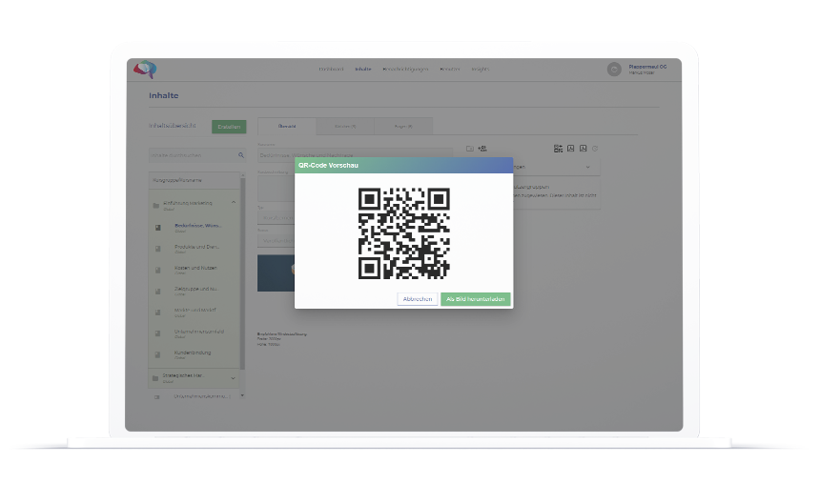Click 'Als Bild herunterladen' button
This screenshot has height=504, width=820.
click(476, 299)
